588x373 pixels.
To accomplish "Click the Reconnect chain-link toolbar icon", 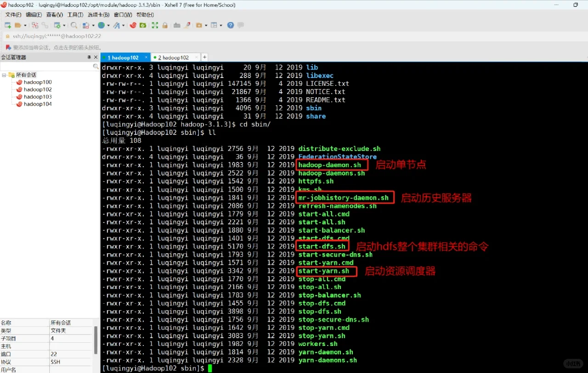I will click(45, 25).
